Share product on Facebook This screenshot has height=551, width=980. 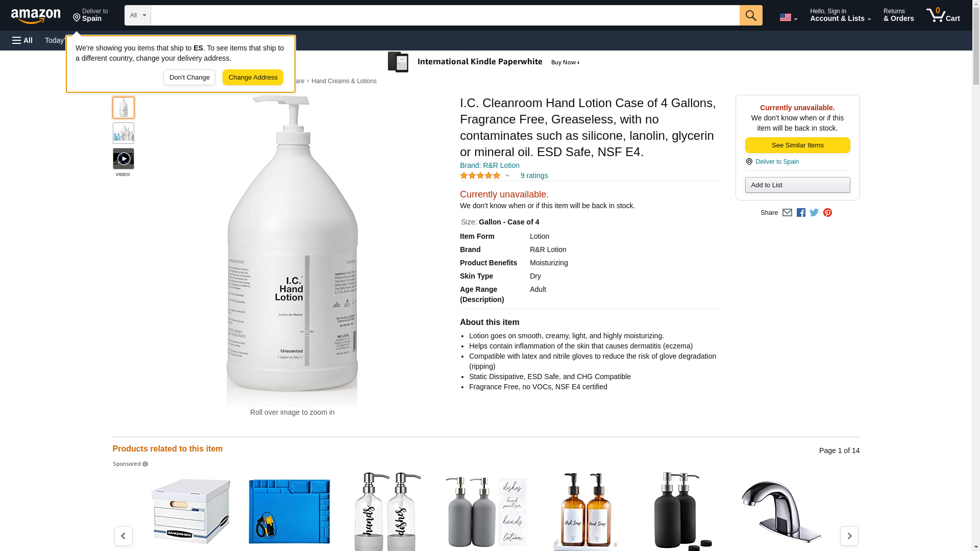point(801,213)
